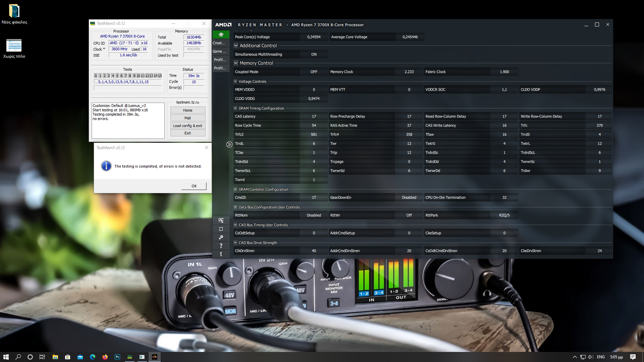This screenshot has width=644, height=362.
Task: Open Ryzen Master settings gears icon
Action: click(221, 237)
